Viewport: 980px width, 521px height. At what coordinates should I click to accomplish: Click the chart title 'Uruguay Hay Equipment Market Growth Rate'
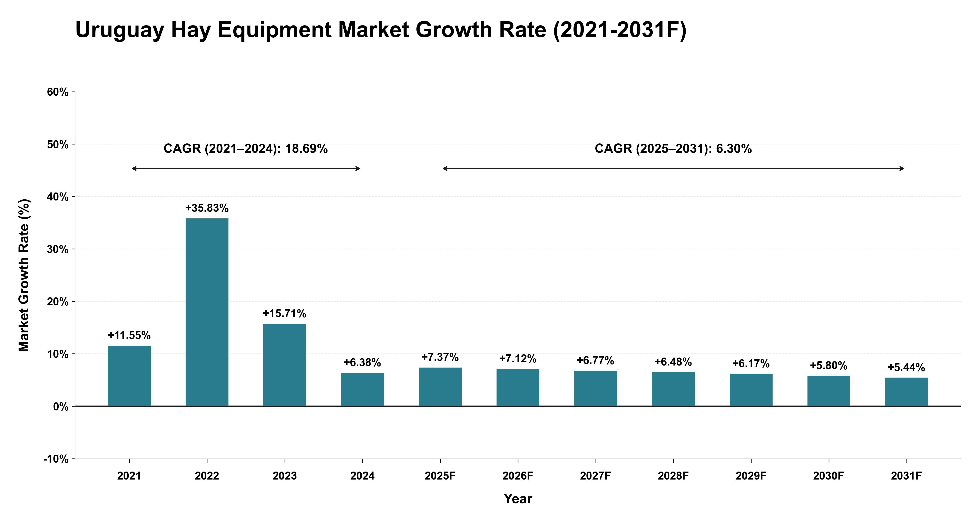(381, 30)
